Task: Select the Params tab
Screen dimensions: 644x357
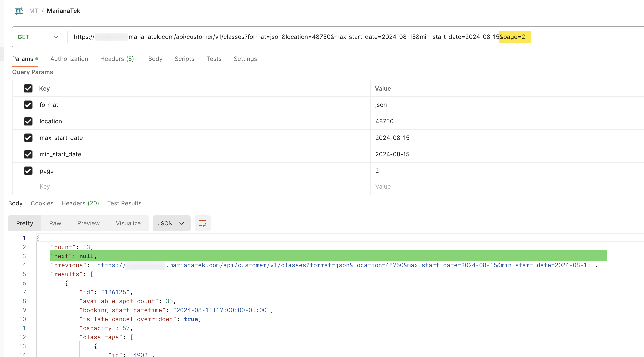Action: coord(25,59)
